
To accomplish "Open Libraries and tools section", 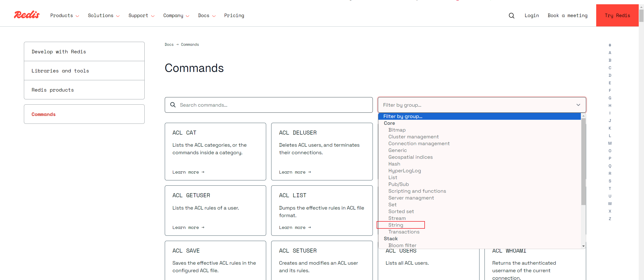I will pyautogui.click(x=84, y=71).
